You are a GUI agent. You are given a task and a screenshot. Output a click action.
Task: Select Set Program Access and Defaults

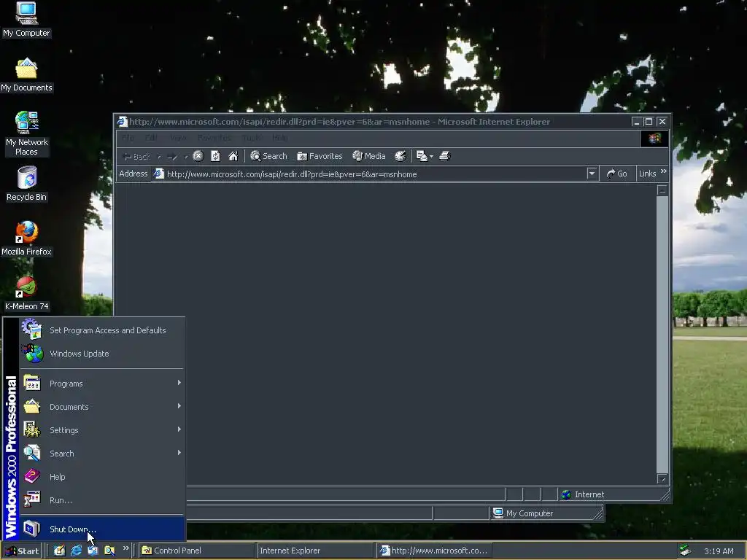point(102,330)
